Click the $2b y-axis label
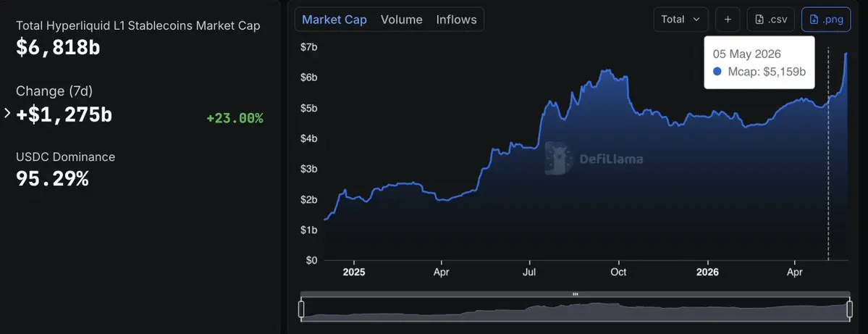The image size is (868, 334). [308, 199]
